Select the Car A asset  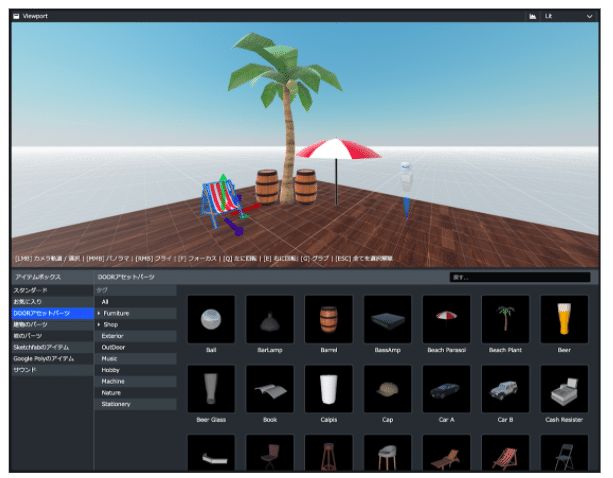tap(446, 389)
